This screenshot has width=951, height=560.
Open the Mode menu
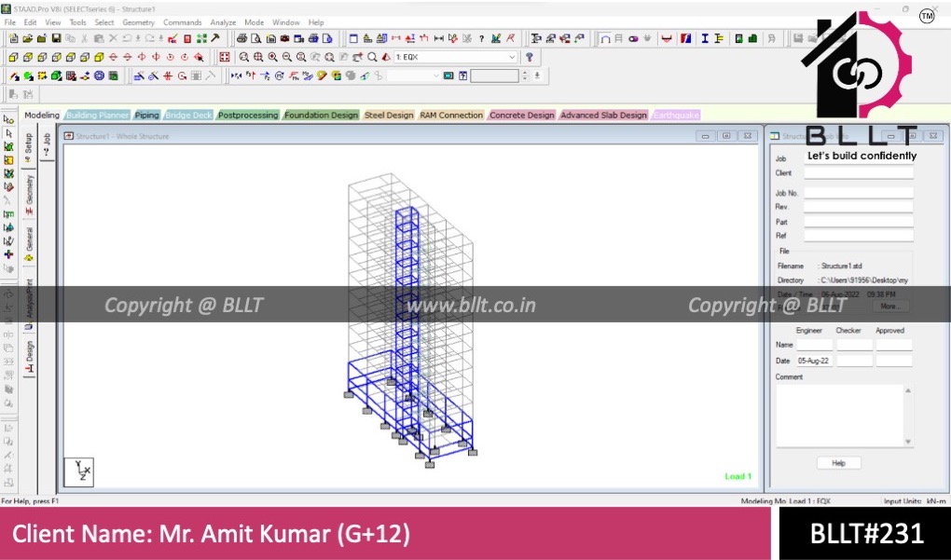click(x=255, y=22)
